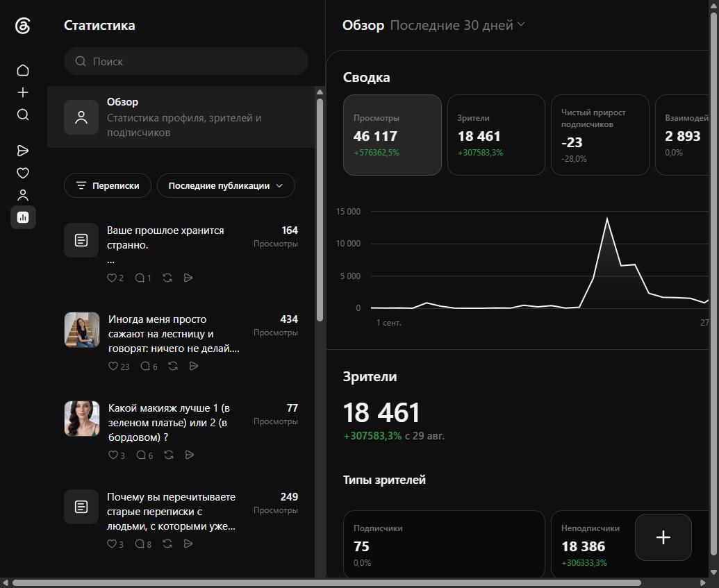Like the 'Иногда меня просто сажают' post
Image resolution: width=719 pixels, height=588 pixels.
point(113,366)
